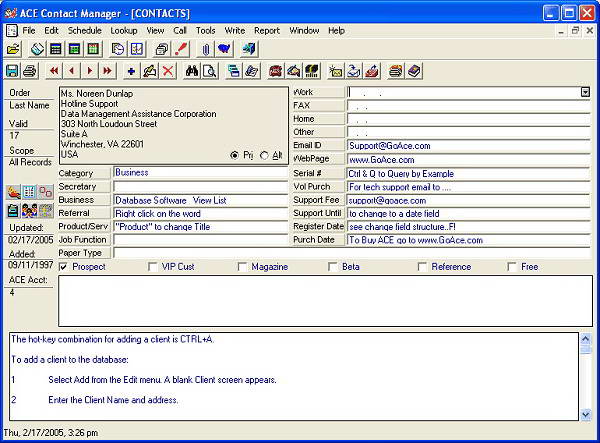This screenshot has height=443, width=600.
Task: Go to the last record
Action: pyautogui.click(x=107, y=71)
